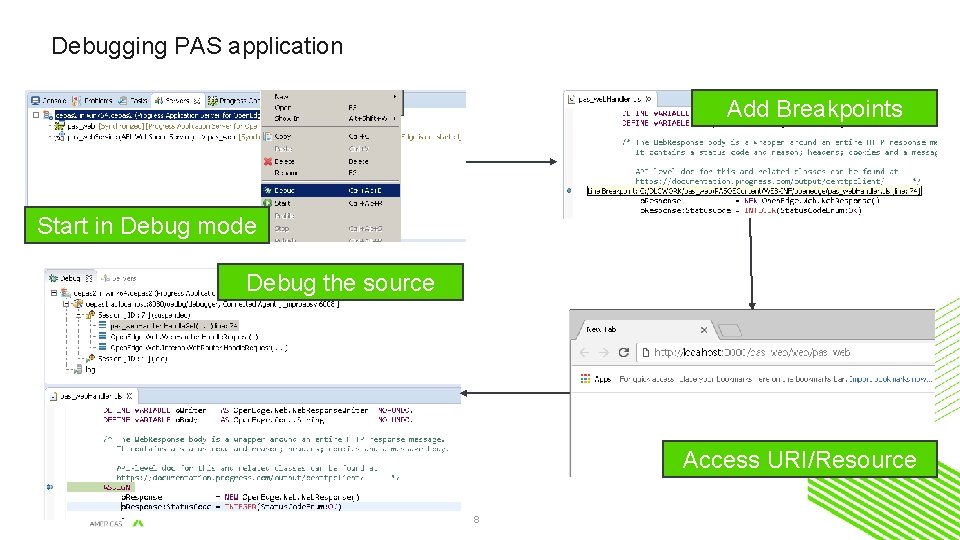The image size is (960, 540).
Task: Click the pas_web module icon
Action: 59,126
